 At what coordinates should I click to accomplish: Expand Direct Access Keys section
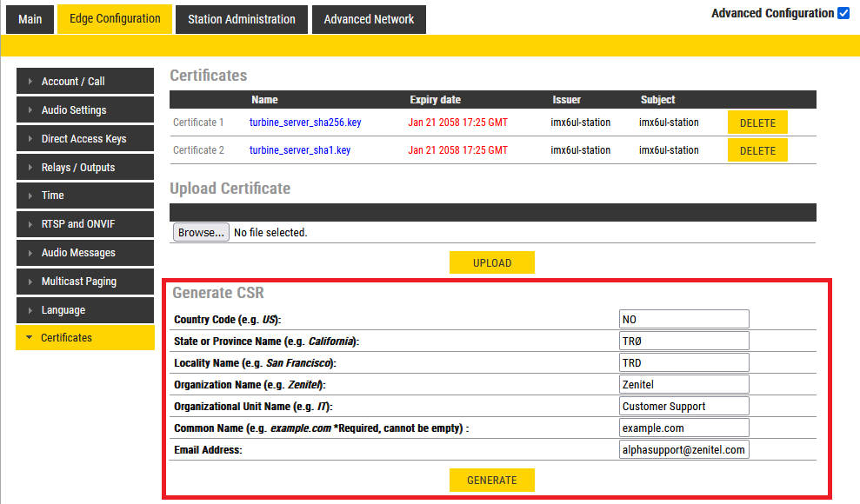(x=84, y=139)
